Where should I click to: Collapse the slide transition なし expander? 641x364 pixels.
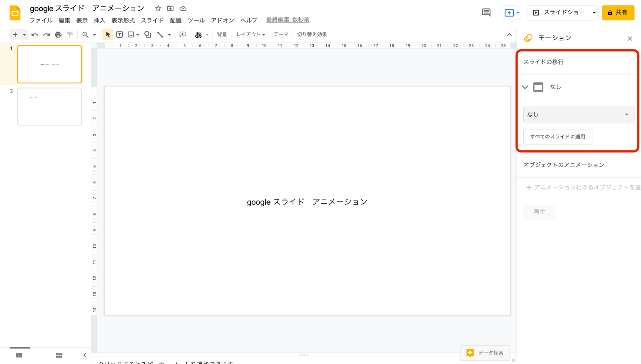coord(525,87)
